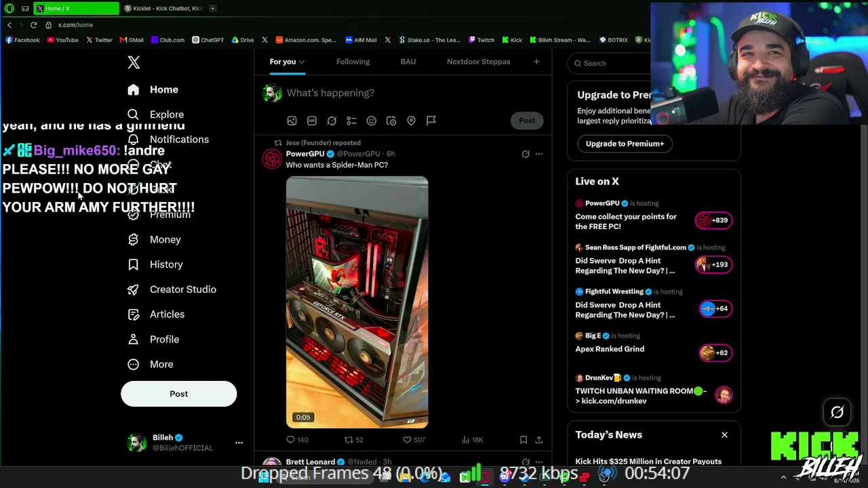This screenshot has height=488, width=868.
Task: Click the greyed Post button in composer
Action: [x=527, y=121]
